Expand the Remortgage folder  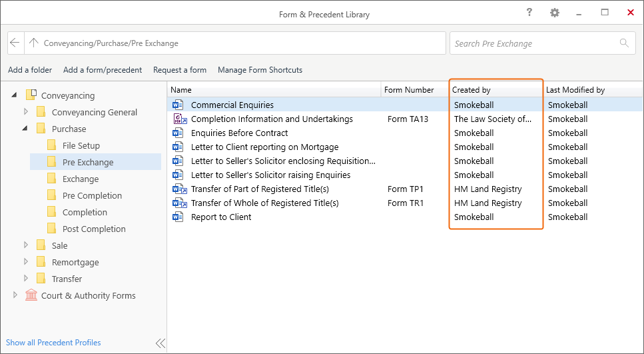[25, 261]
